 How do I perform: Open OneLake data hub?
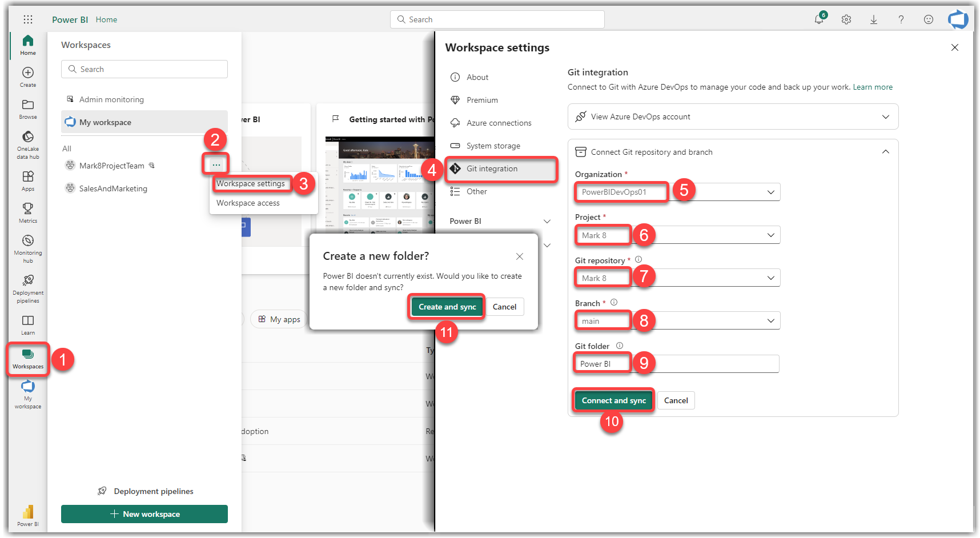28,145
